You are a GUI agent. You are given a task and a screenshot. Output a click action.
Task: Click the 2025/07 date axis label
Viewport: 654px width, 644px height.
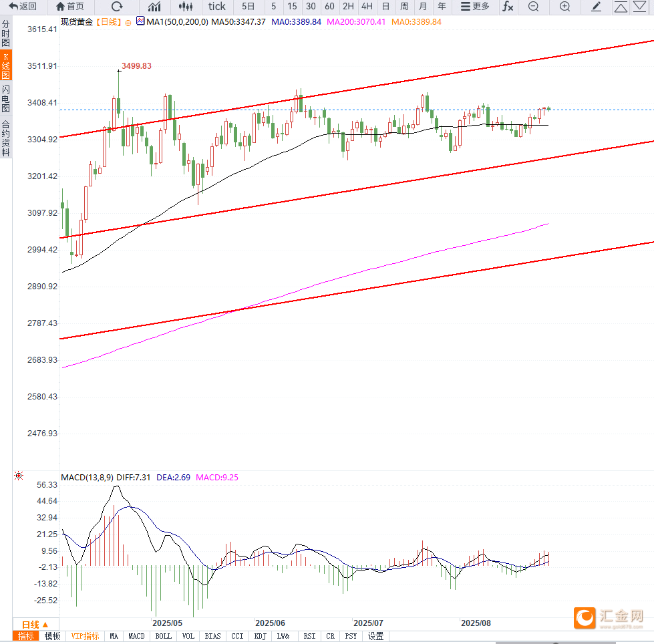pos(368,623)
